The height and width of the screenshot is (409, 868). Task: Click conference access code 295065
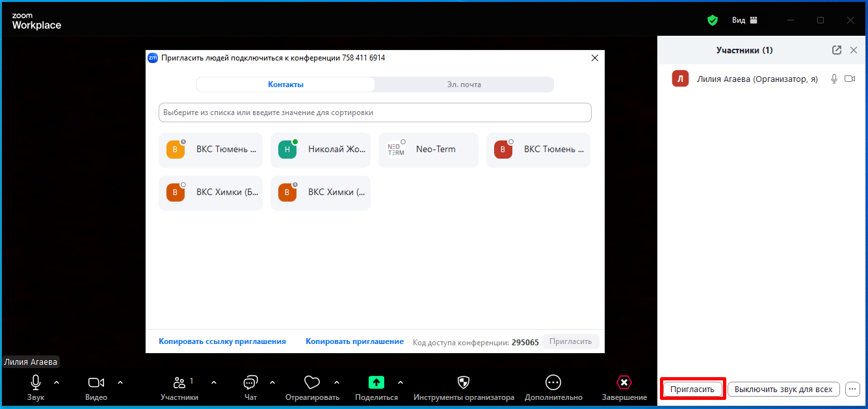(525, 342)
